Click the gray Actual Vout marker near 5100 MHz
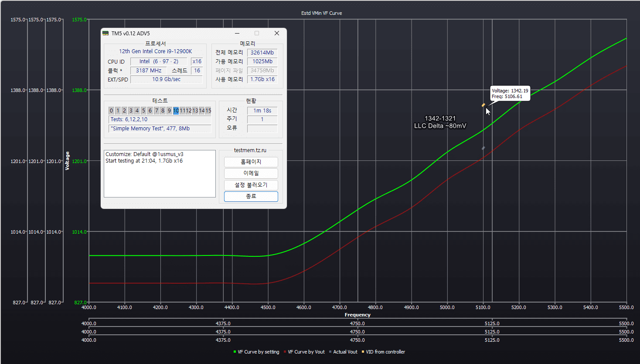 point(483,148)
